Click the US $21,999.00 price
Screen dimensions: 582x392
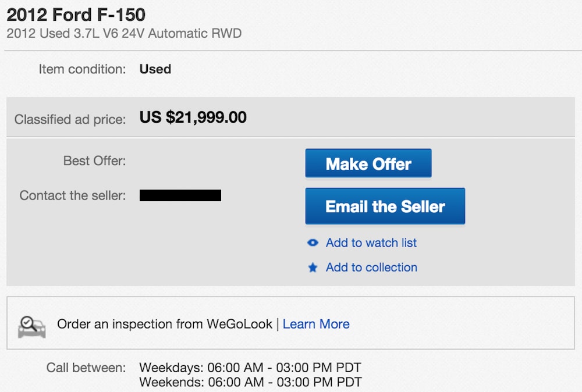[193, 118]
